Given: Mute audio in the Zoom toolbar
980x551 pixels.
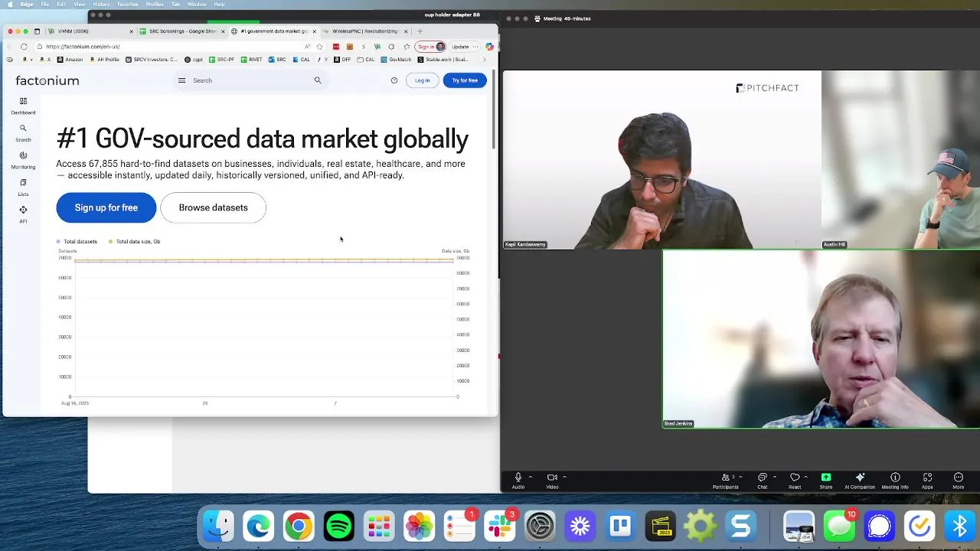Looking at the screenshot, I should 518,480.
